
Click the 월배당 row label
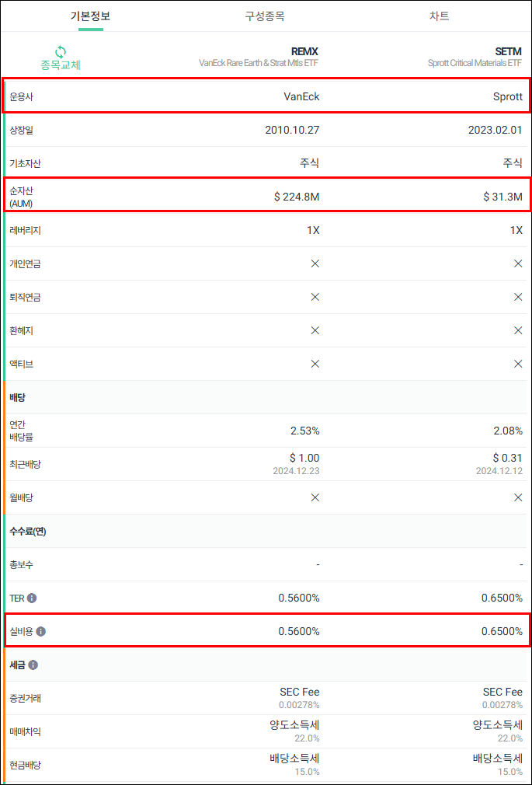[x=22, y=497]
